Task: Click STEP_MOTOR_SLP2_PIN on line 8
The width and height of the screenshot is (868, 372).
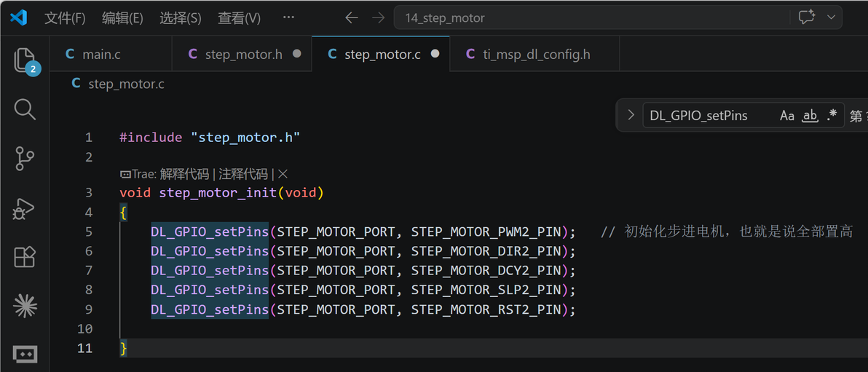Action: (486, 290)
